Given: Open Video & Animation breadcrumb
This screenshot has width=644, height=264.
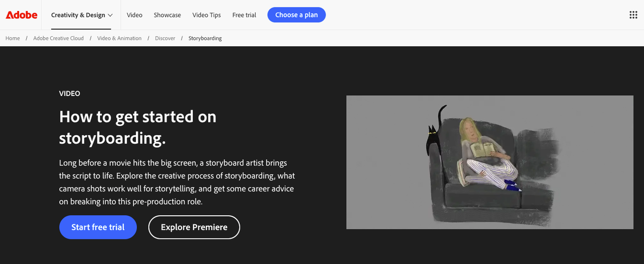Looking at the screenshot, I should tap(119, 38).
